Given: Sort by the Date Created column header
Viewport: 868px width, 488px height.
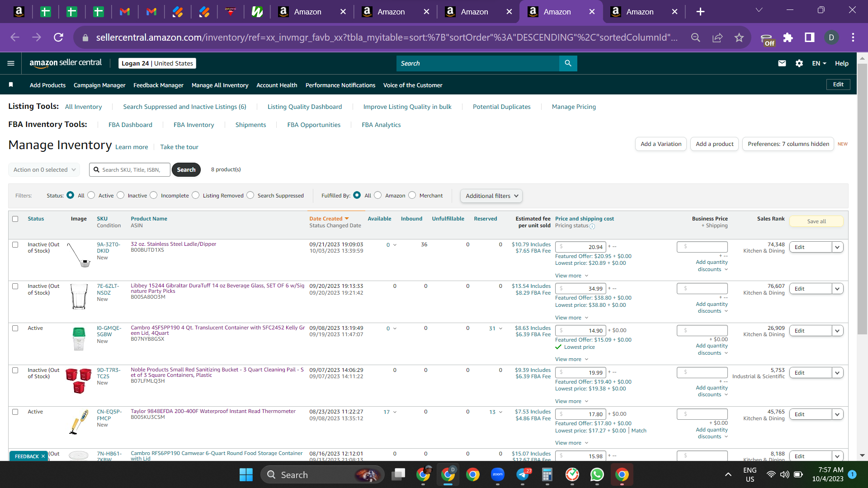Looking at the screenshot, I should coord(329,219).
